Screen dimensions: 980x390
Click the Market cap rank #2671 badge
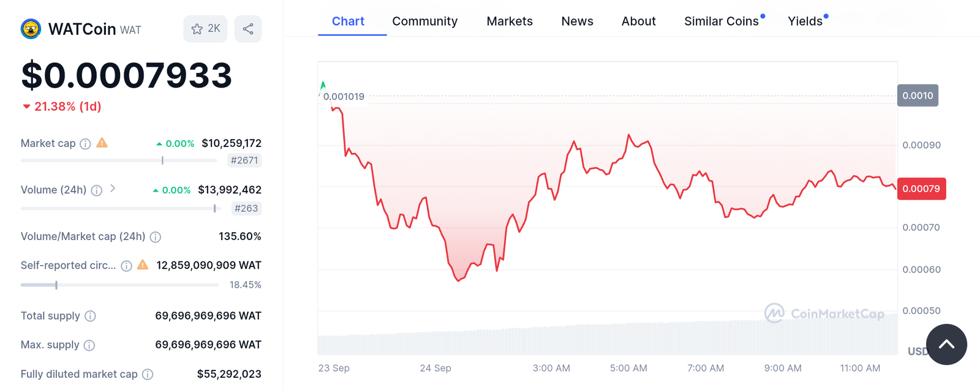[244, 160]
